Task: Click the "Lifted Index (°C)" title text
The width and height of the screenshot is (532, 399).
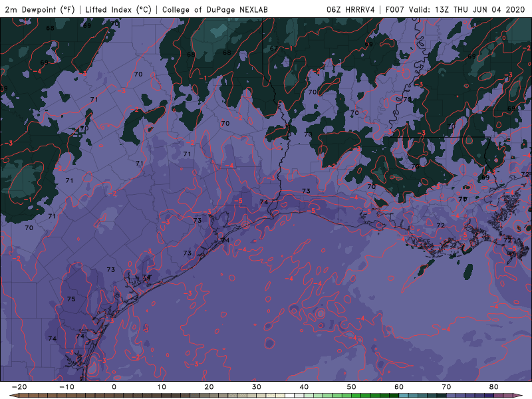Action: click(118, 9)
